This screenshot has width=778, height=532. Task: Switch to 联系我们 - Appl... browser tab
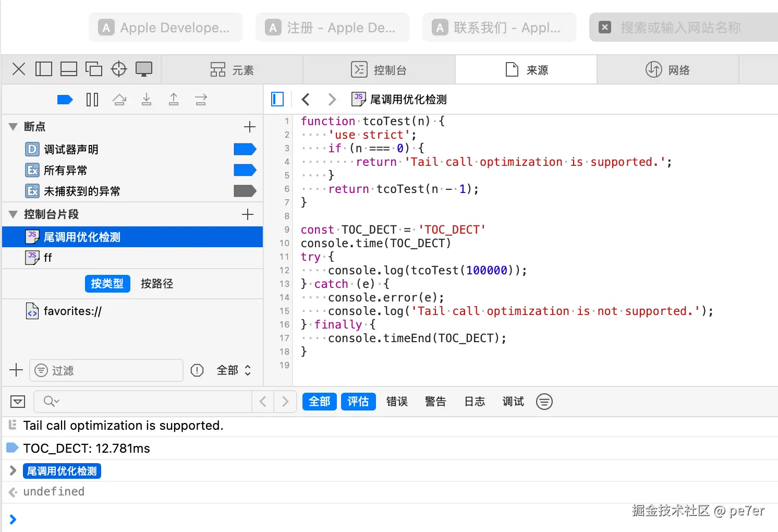click(500, 27)
